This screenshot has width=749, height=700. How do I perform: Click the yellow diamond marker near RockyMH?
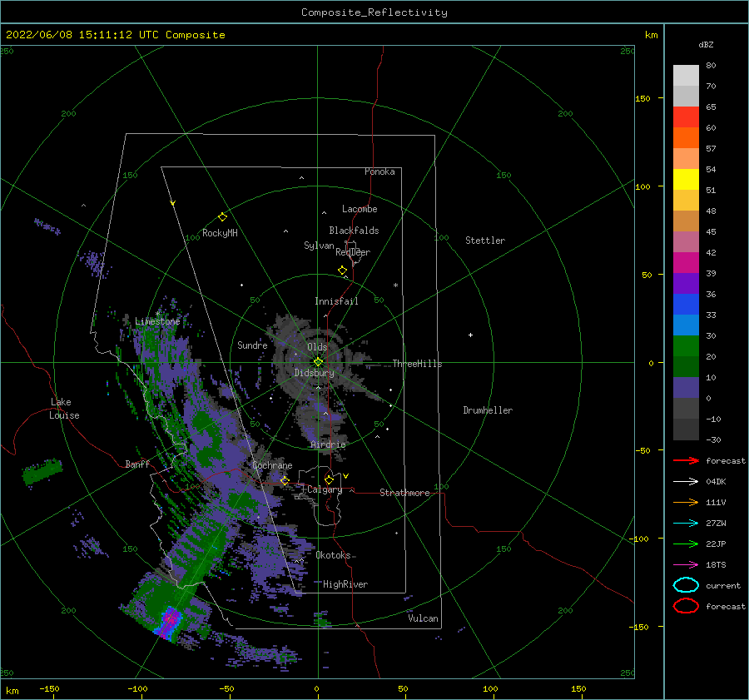coord(222,217)
